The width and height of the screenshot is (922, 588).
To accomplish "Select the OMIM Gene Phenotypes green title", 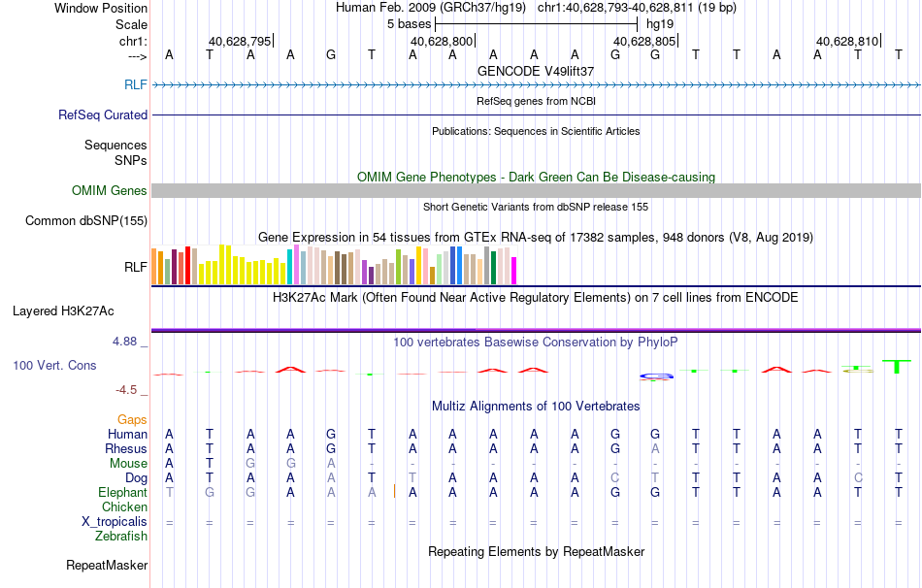I will (x=536, y=177).
